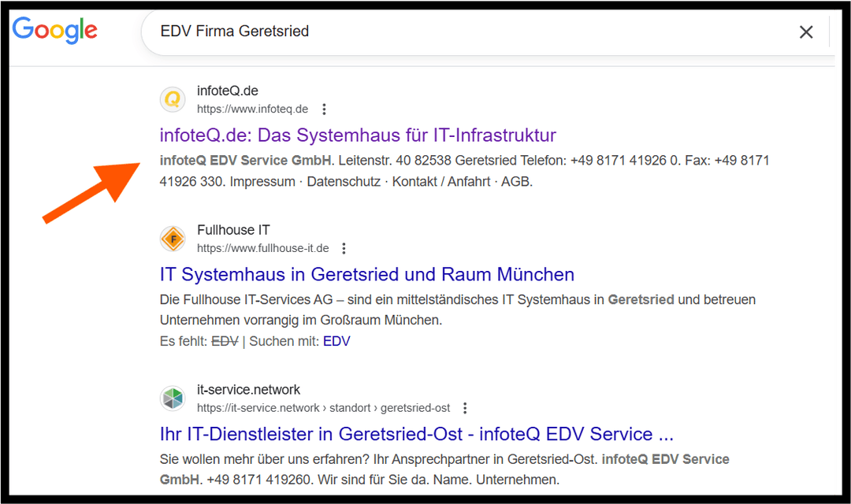Click inside the search input field

click(x=473, y=31)
